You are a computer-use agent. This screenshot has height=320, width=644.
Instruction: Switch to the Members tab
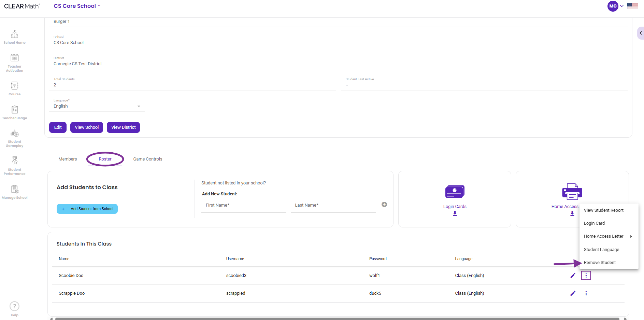tap(68, 159)
